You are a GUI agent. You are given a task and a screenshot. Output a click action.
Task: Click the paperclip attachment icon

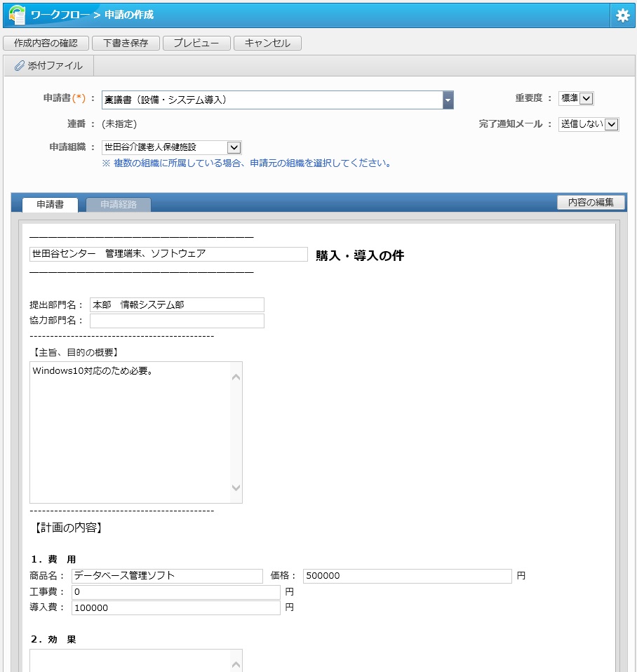pyautogui.click(x=20, y=66)
